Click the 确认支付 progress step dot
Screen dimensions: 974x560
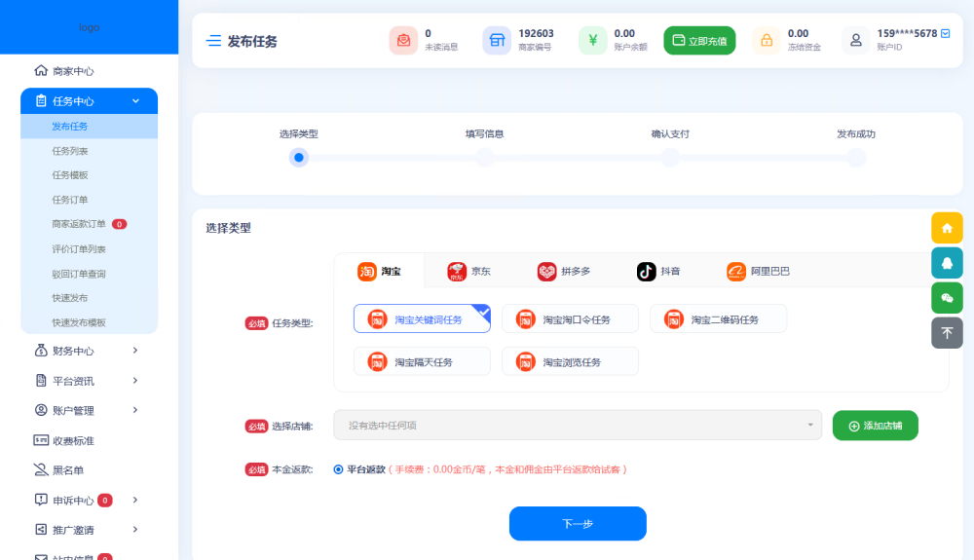670,158
